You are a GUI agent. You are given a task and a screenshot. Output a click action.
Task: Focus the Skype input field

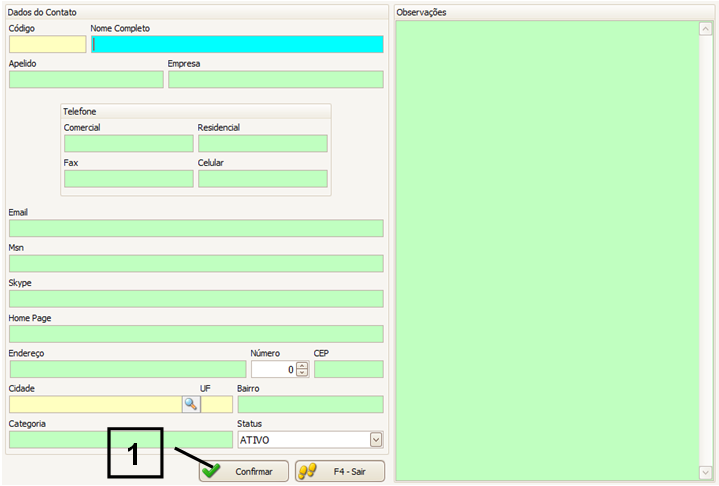[196, 299]
